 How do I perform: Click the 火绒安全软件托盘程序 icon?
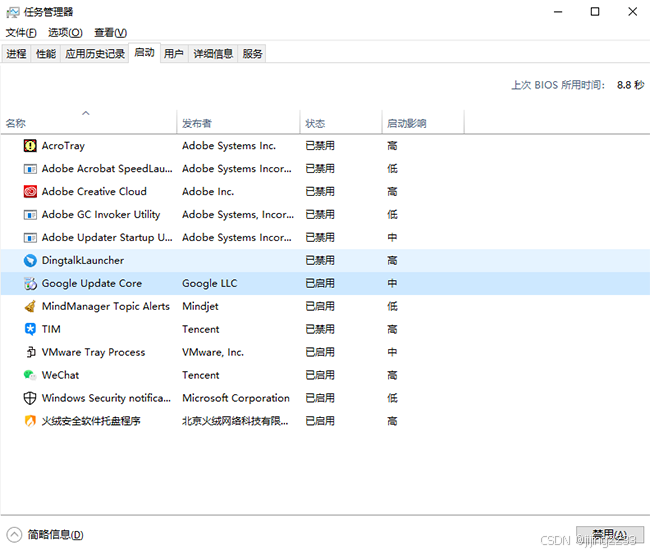click(x=30, y=421)
